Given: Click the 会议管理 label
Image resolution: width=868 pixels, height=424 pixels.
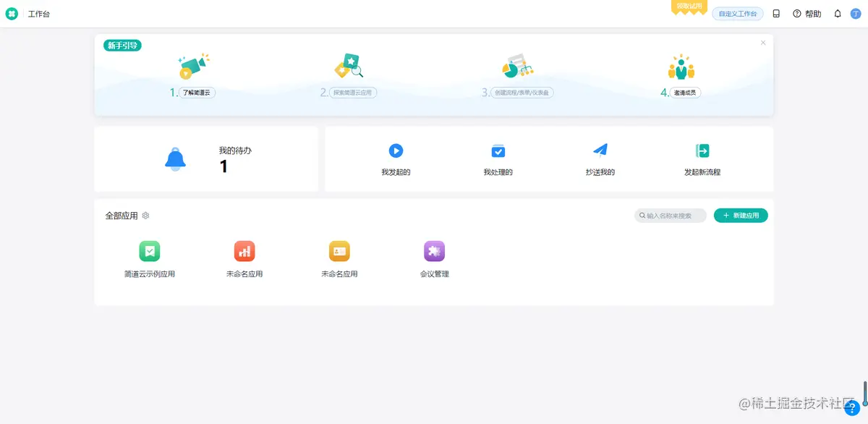Looking at the screenshot, I should [x=434, y=274].
